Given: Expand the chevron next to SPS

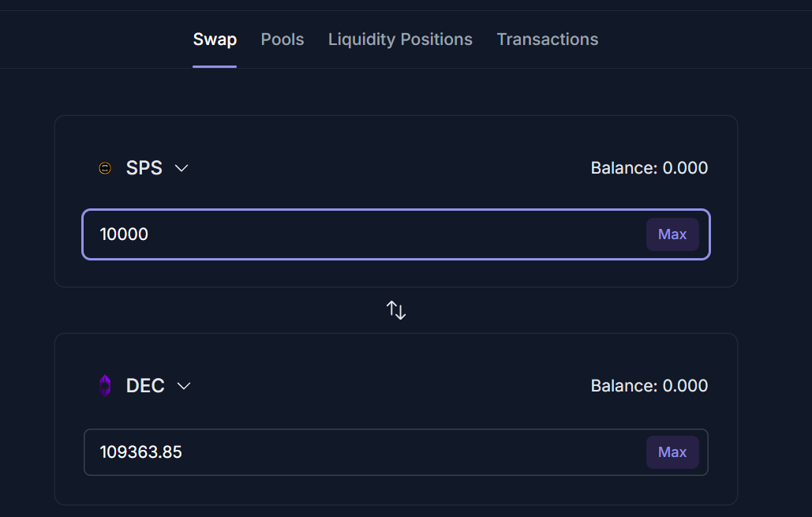Looking at the screenshot, I should pyautogui.click(x=181, y=168).
